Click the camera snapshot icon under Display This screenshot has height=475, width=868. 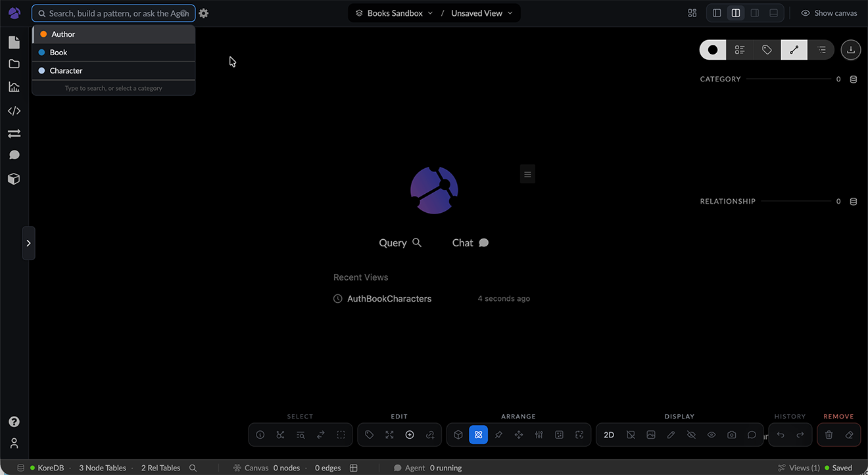point(732,435)
